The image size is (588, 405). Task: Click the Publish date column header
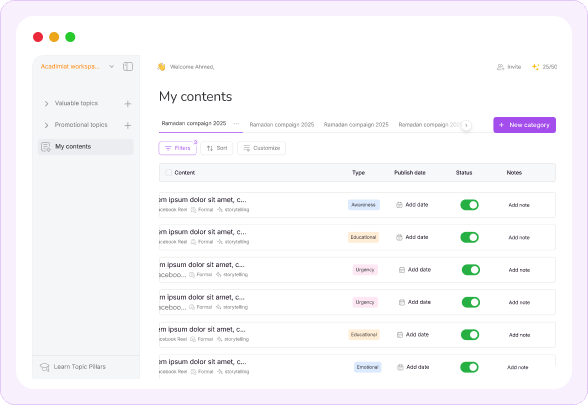pos(410,172)
